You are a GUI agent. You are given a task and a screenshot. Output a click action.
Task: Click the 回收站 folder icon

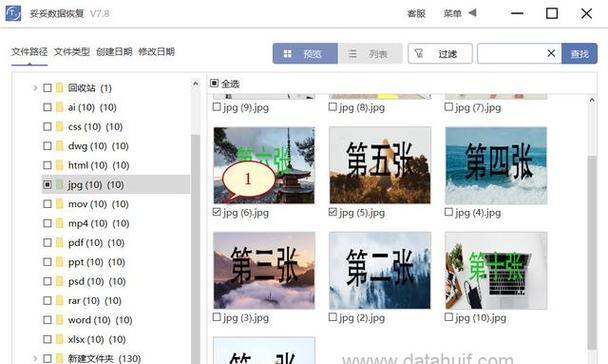(x=59, y=88)
